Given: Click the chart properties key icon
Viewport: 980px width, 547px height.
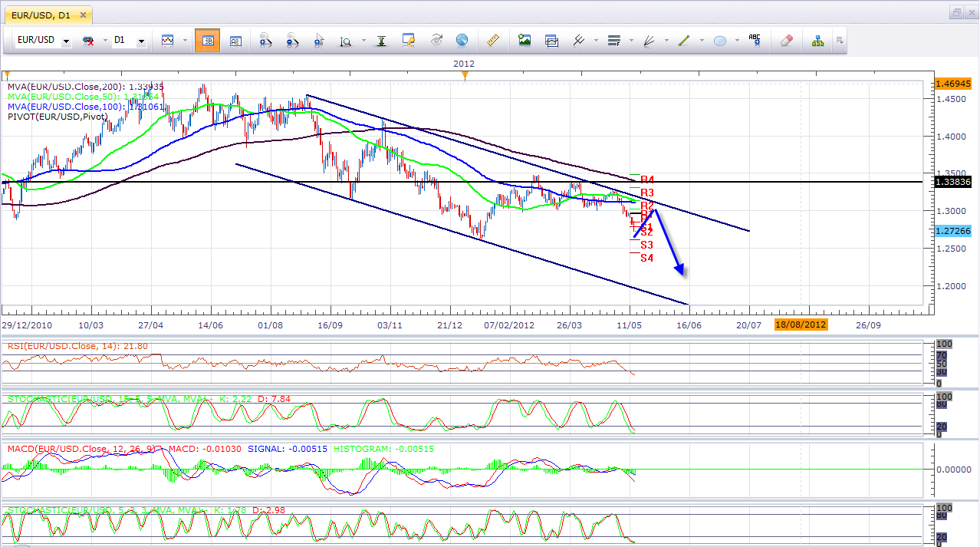Looking at the screenshot, I should click(x=409, y=40).
